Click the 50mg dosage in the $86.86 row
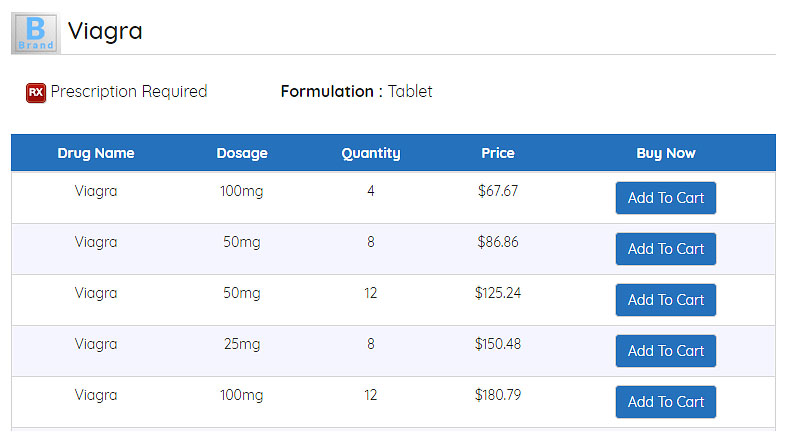786x443 pixels. pyautogui.click(x=242, y=243)
